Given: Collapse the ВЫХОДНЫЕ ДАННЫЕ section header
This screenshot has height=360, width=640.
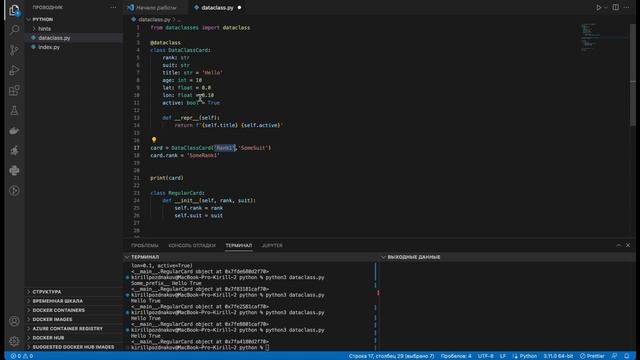Looking at the screenshot, I should click(413, 257).
